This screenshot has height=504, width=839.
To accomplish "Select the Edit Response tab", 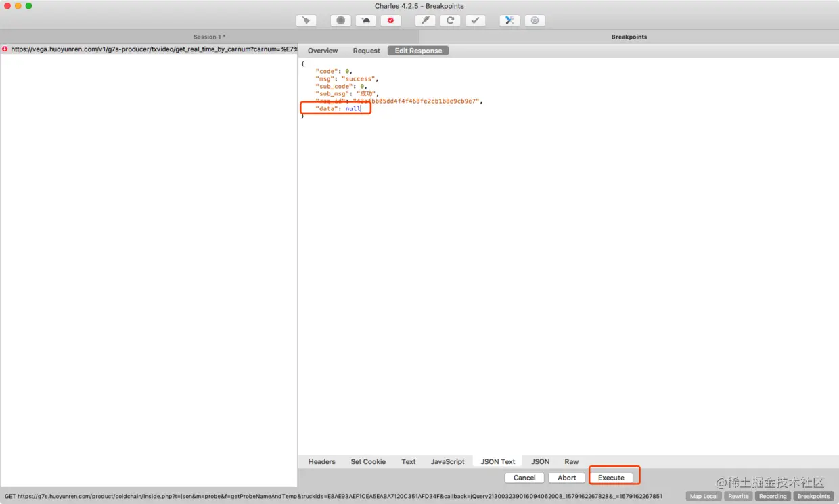I will (418, 51).
